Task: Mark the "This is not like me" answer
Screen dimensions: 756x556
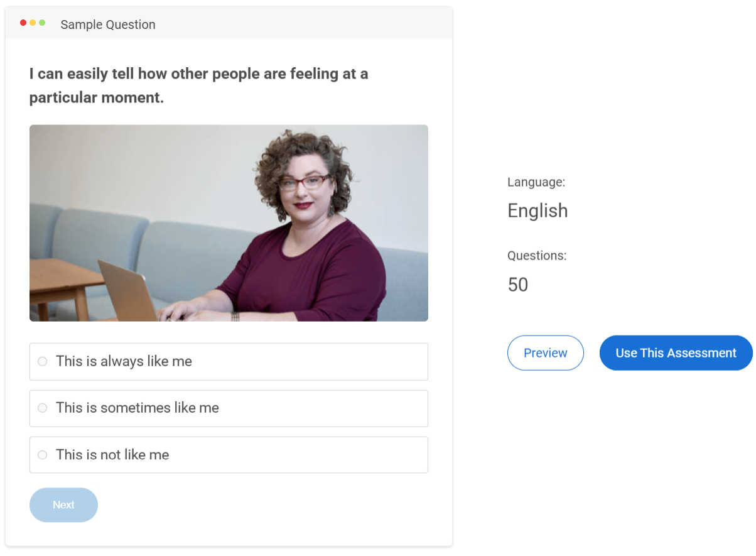Action: pos(42,454)
